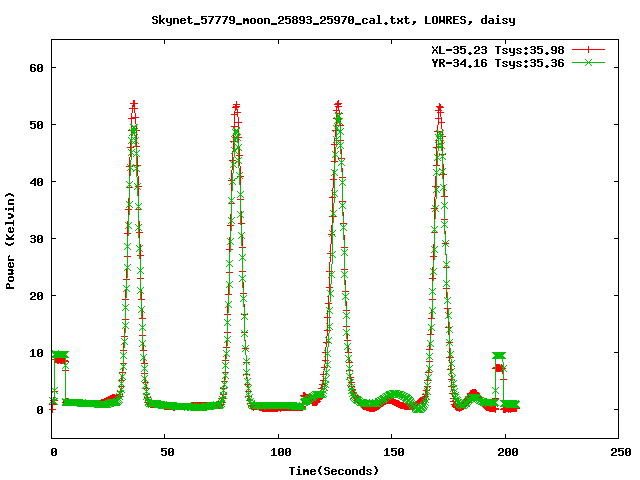
Task: Click the x-axis tick label 200
Action: tap(507, 452)
